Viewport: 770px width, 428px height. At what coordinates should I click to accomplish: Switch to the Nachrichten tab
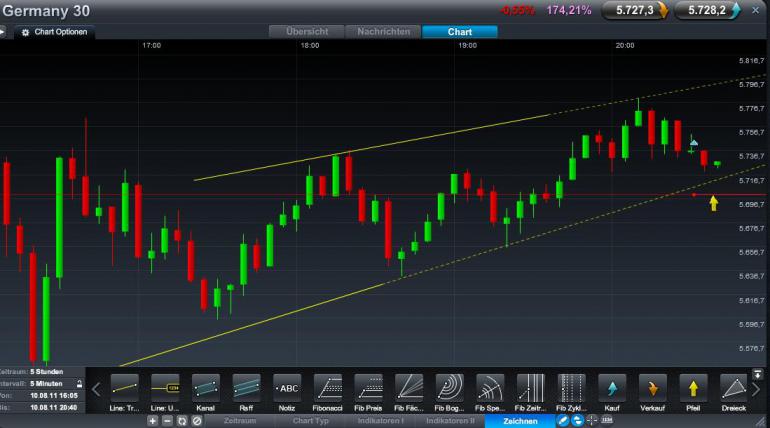coord(384,32)
